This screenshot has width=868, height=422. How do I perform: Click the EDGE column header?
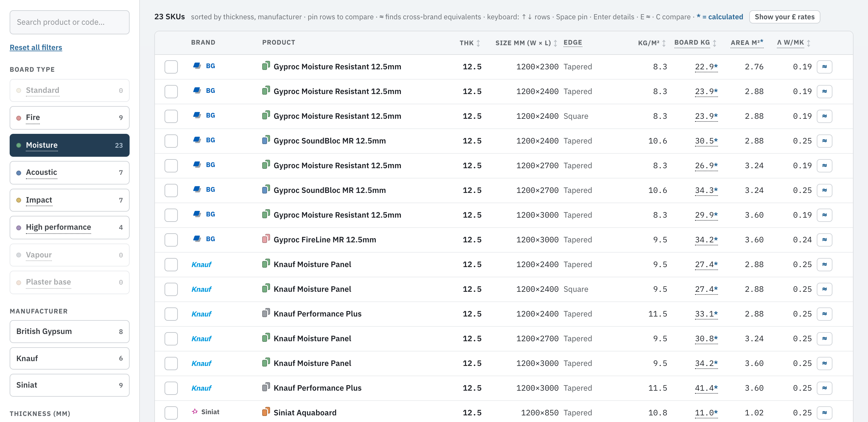(573, 43)
